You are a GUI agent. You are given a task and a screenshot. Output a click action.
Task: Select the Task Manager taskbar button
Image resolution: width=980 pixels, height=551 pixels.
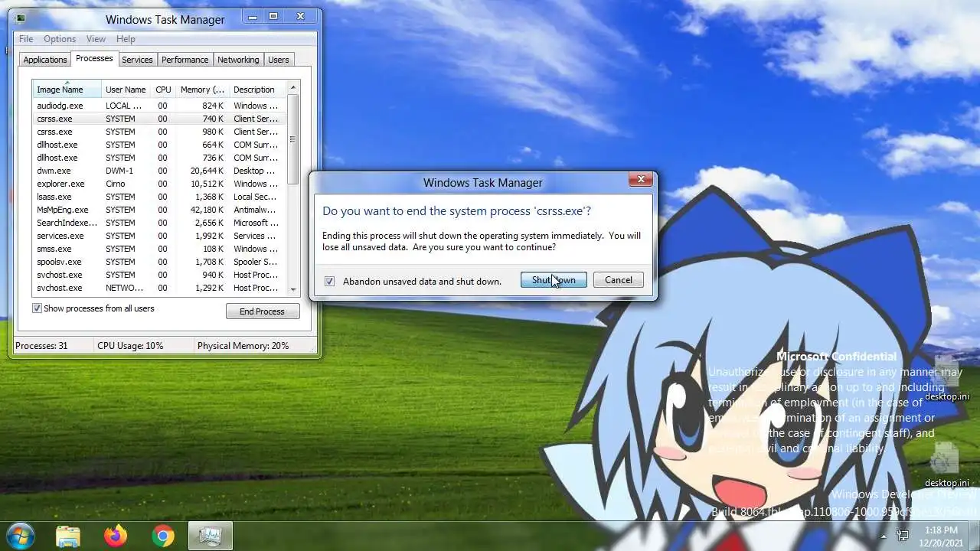(210, 536)
